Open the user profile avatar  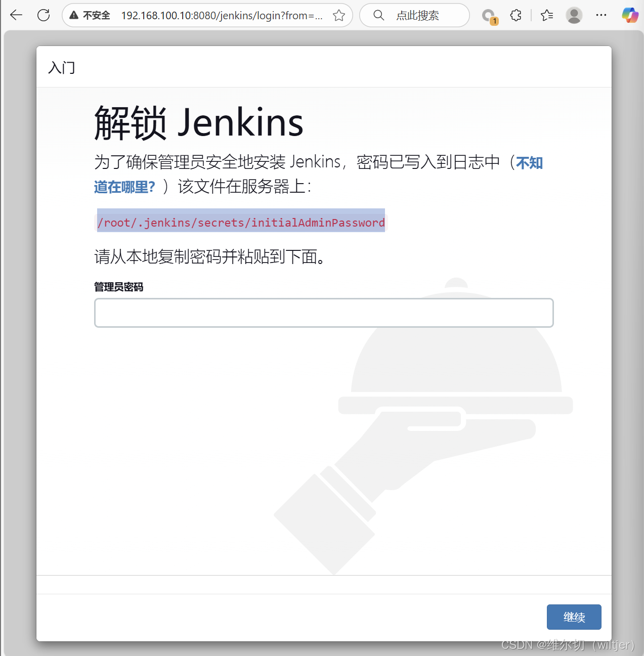574,15
